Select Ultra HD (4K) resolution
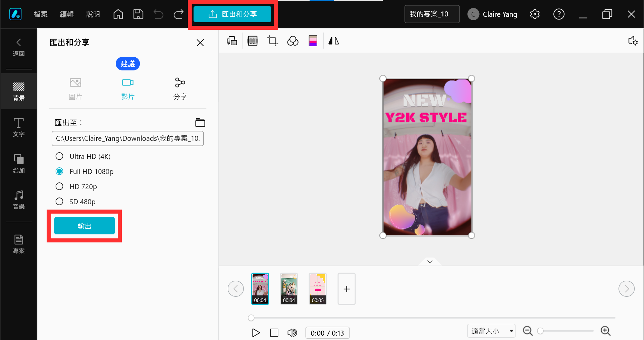 coord(59,156)
